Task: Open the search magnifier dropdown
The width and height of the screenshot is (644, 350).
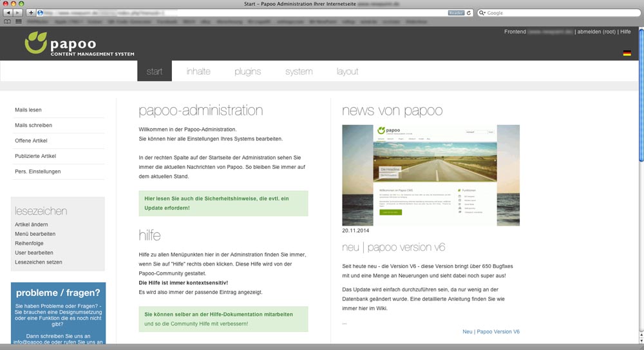Action: click(x=482, y=13)
